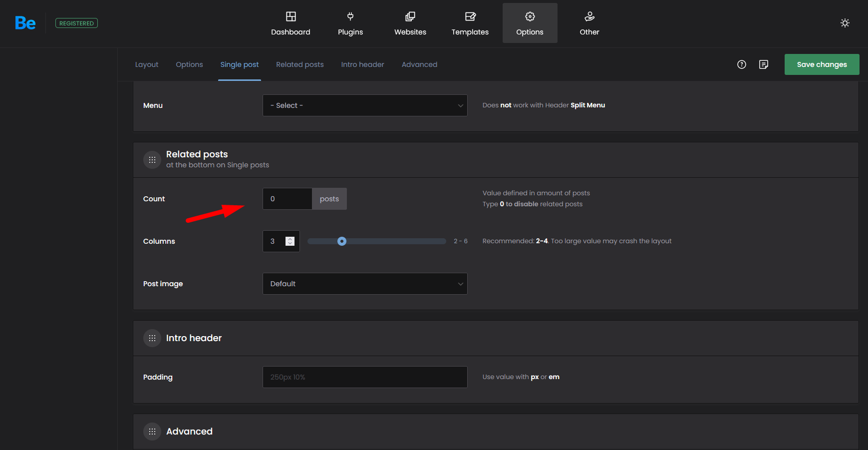This screenshot has height=450, width=868.
Task: Click the 'Use value with px or em' hint
Action: click(521, 377)
